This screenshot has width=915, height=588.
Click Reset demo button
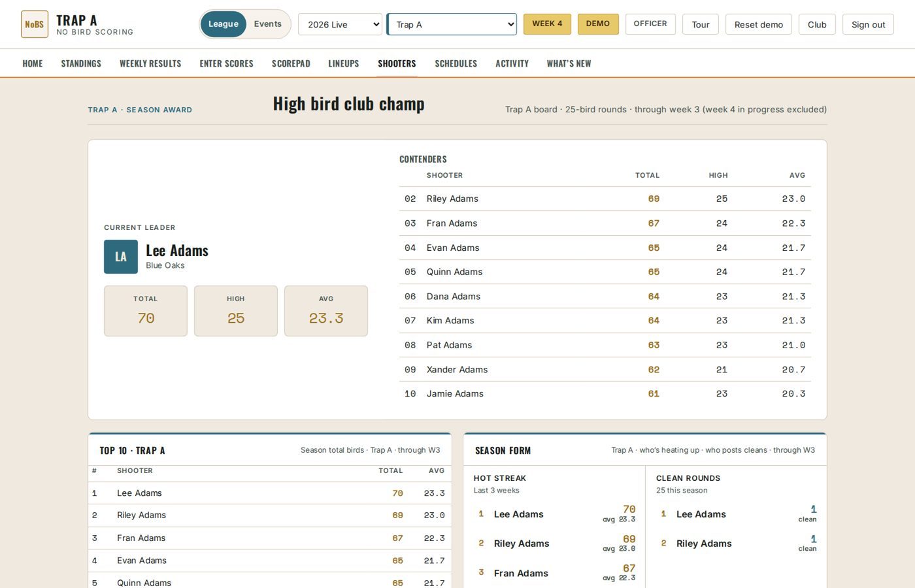[759, 25]
